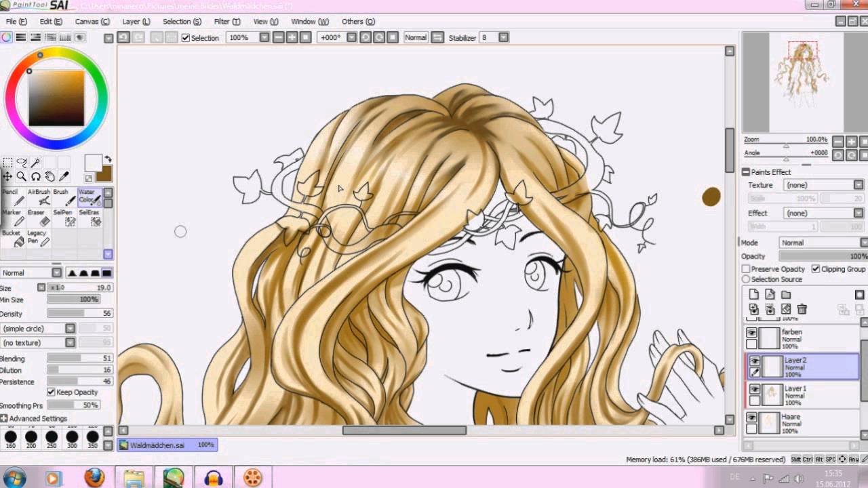Select the SelPen tool
The width and height of the screenshot is (868, 488).
click(x=64, y=218)
